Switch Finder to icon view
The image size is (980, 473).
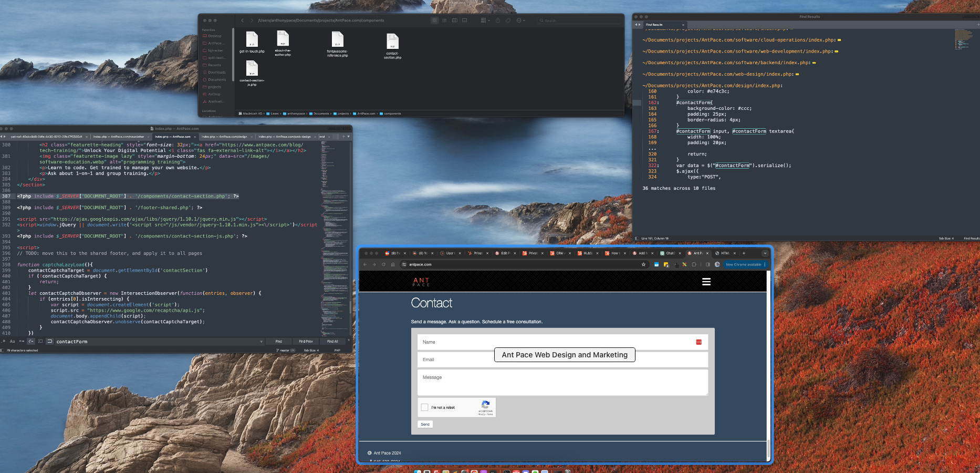[x=435, y=20]
